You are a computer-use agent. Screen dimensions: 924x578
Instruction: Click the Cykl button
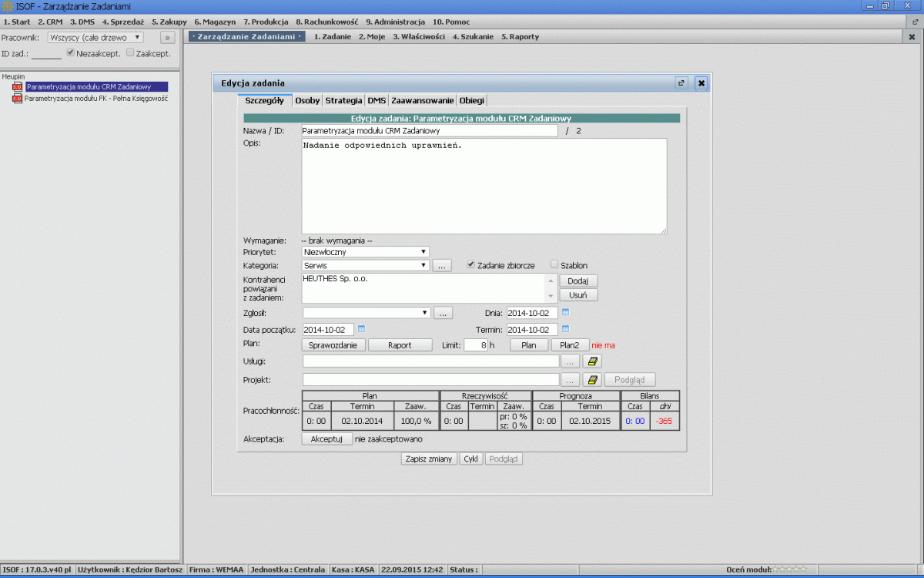coord(470,459)
